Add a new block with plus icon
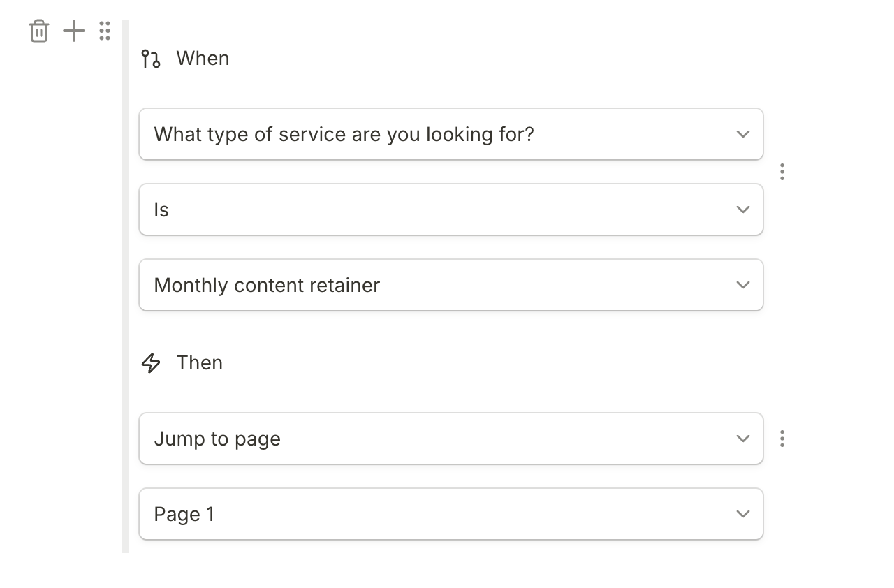 point(73,31)
